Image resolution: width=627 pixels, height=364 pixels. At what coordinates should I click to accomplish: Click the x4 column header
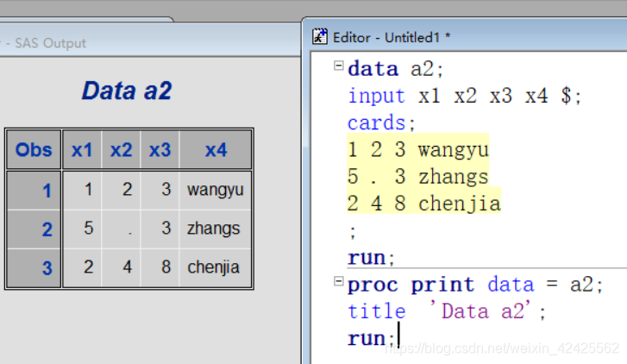click(x=216, y=150)
